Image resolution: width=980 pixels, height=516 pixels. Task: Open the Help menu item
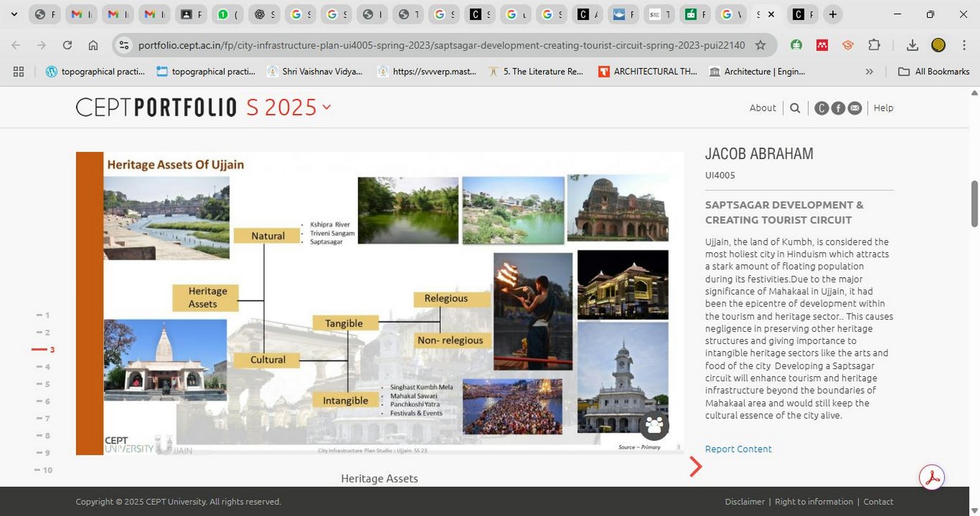[883, 108]
